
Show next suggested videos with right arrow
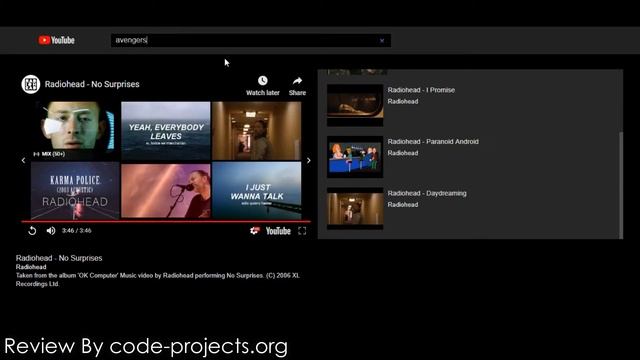[x=309, y=160]
